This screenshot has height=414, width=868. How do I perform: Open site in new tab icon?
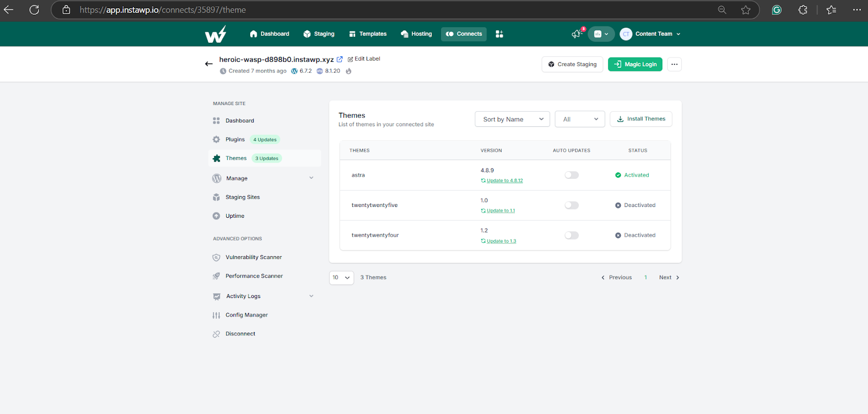click(340, 60)
